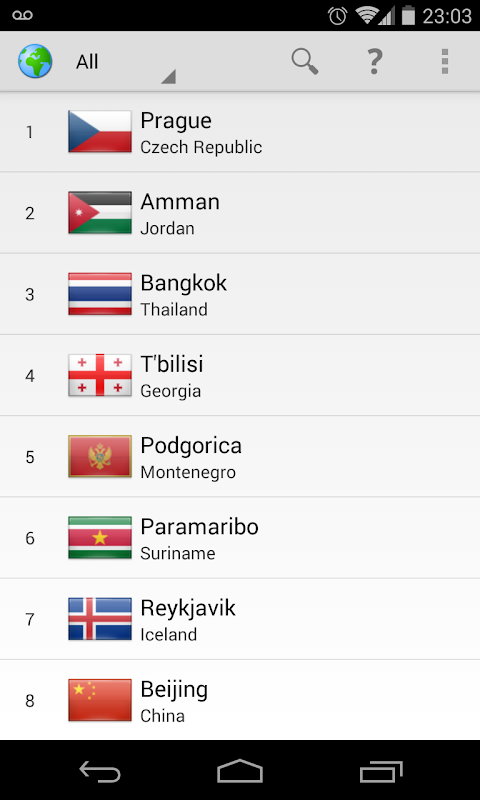Open the search magnifier icon
The image size is (480, 800).
(305, 62)
